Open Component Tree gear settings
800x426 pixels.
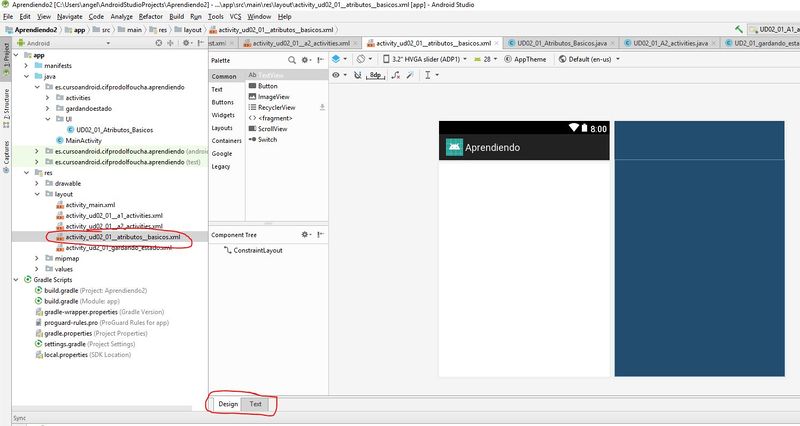(306, 235)
